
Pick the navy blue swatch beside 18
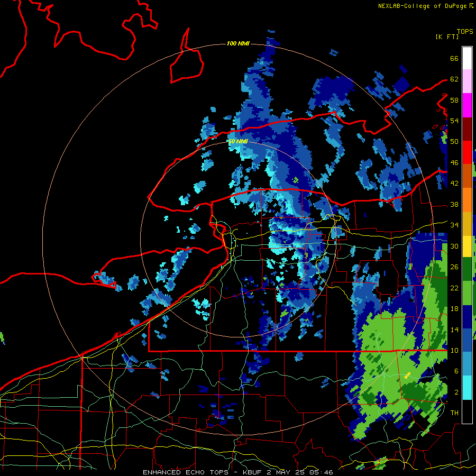(467, 317)
